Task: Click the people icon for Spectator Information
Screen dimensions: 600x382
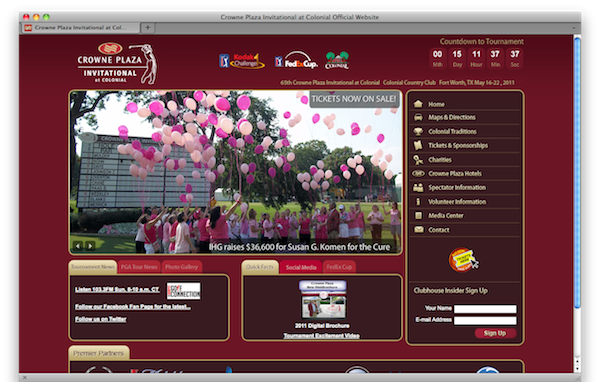Action: click(418, 187)
